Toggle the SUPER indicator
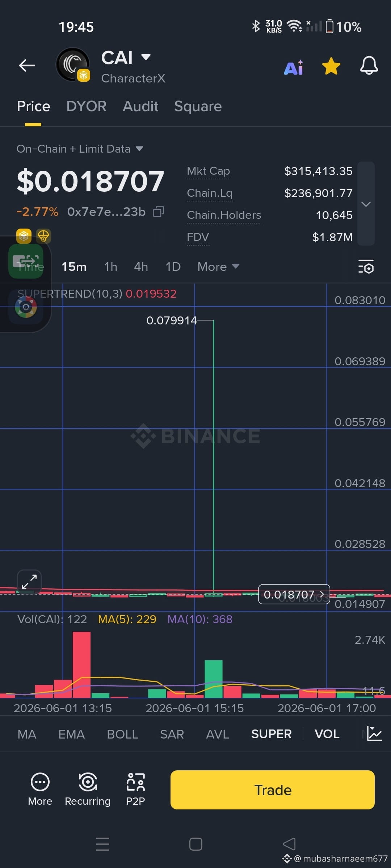 point(272,734)
